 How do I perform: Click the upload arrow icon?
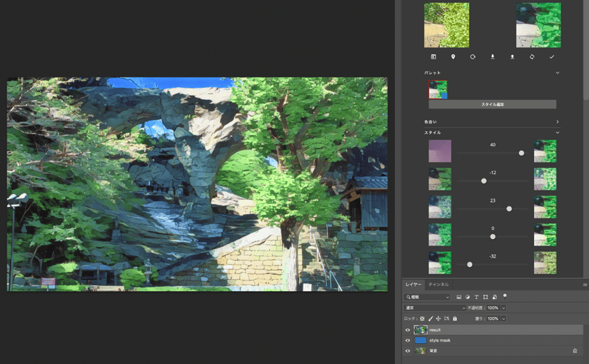pos(512,57)
